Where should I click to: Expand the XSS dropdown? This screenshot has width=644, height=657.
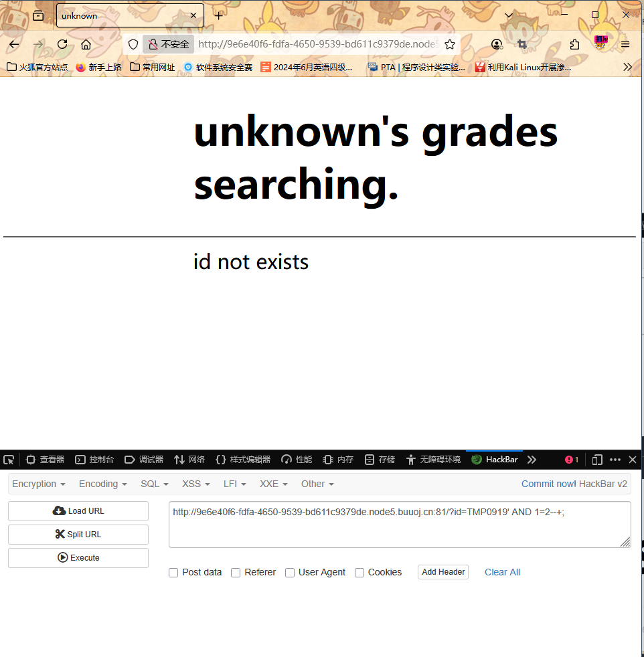[195, 484]
